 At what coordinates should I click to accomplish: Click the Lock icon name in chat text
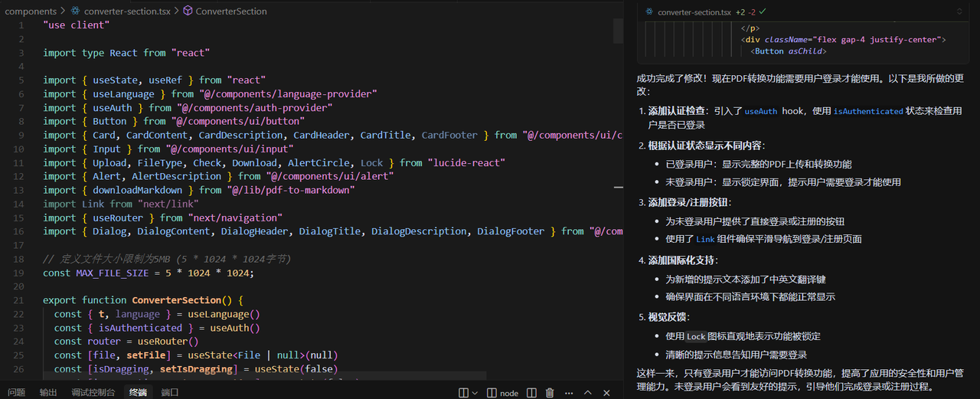point(696,336)
